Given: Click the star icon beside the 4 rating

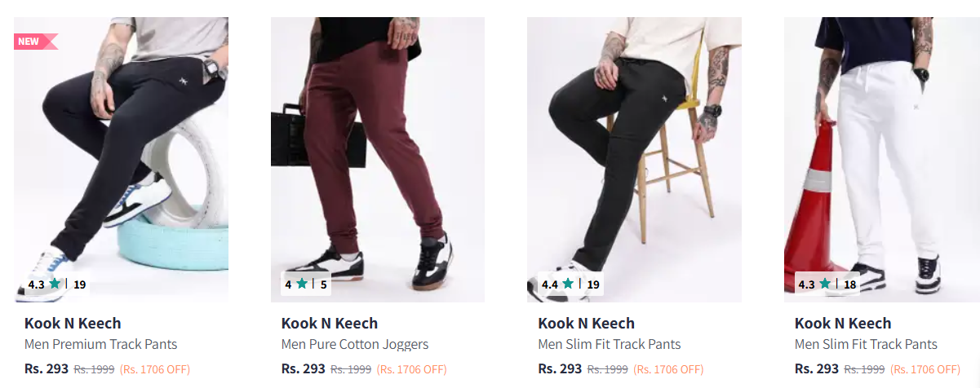Looking at the screenshot, I should 302,284.
